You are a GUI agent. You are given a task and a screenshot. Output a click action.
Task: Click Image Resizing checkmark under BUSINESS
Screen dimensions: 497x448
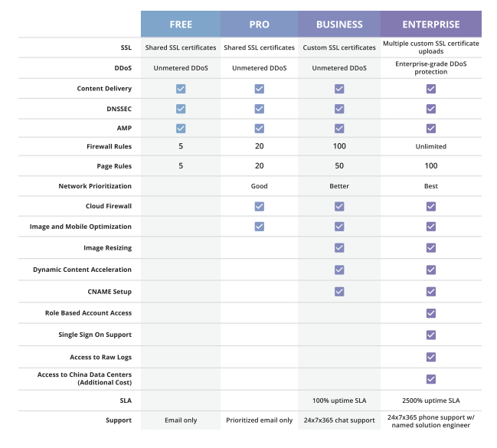tap(339, 247)
